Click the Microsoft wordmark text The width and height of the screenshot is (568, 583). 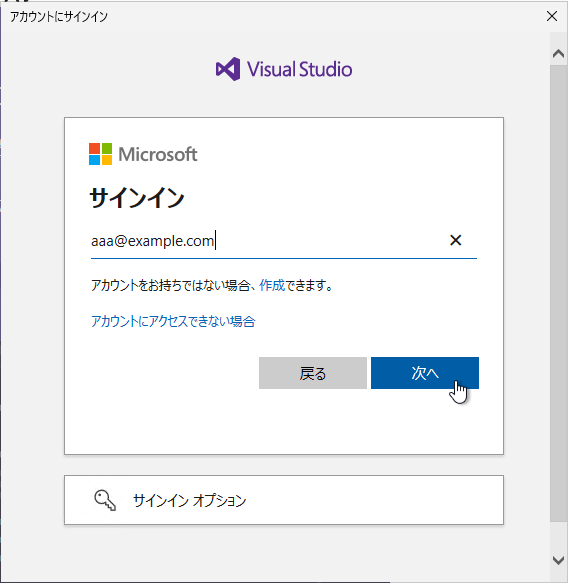pos(158,154)
